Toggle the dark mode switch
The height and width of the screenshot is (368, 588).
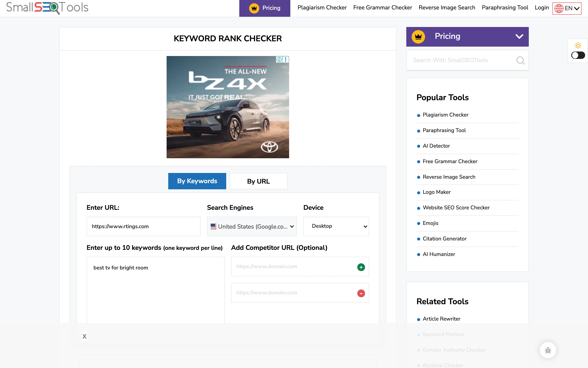[578, 55]
